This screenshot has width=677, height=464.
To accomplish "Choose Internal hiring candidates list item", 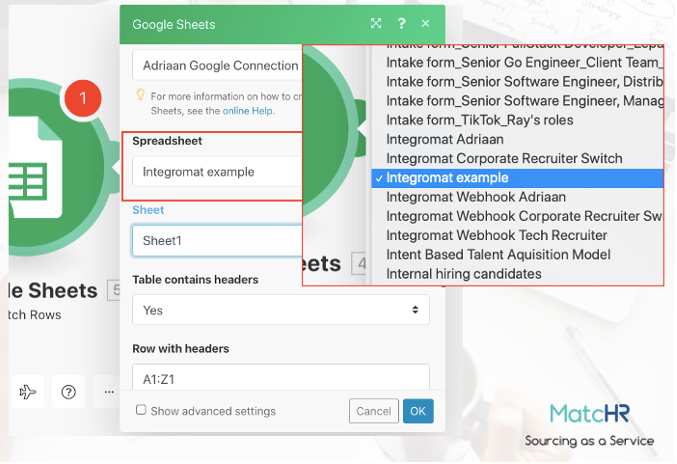I will [x=464, y=273].
